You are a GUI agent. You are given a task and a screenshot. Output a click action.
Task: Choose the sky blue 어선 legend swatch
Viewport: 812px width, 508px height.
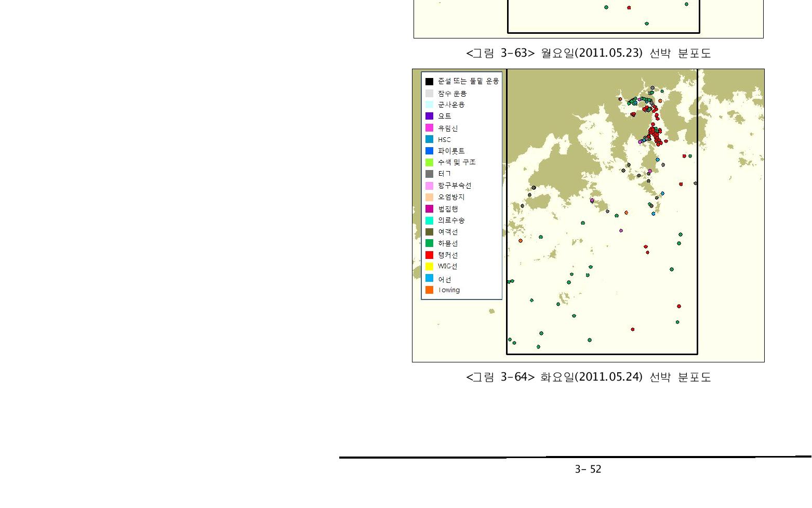(x=429, y=278)
